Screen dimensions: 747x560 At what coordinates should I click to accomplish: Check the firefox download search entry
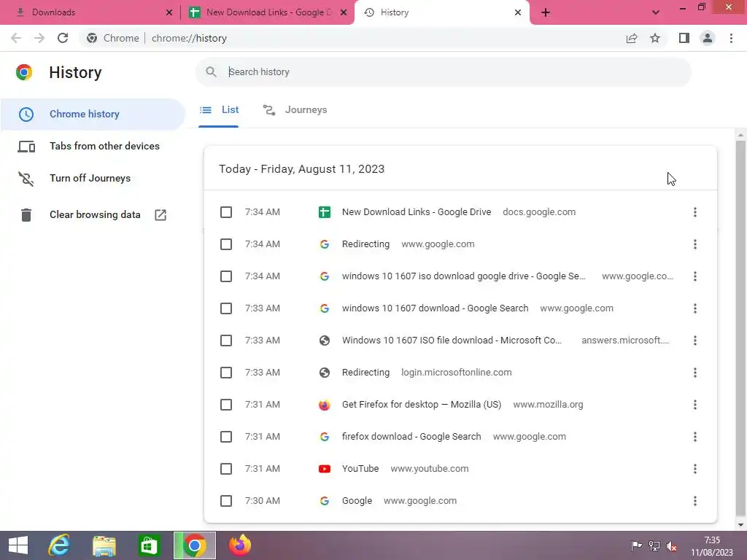226,437
